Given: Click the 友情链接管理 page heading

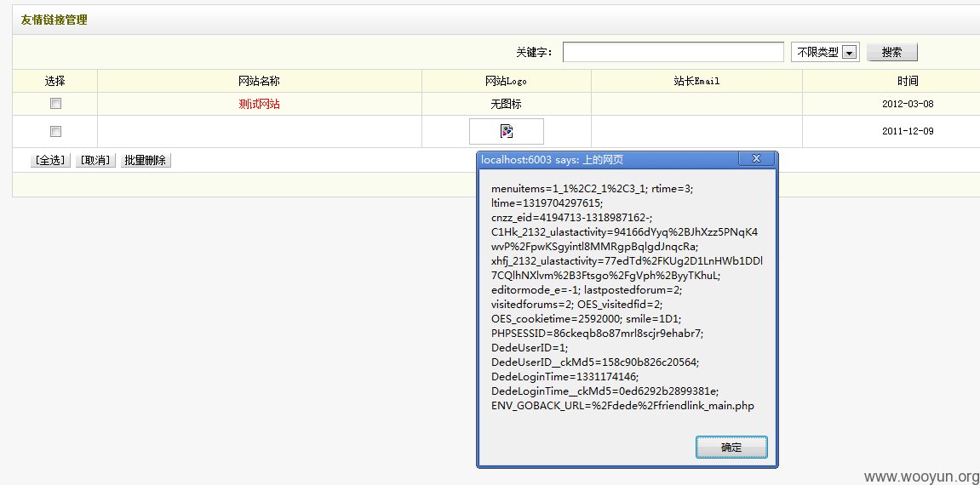Looking at the screenshot, I should point(54,20).
